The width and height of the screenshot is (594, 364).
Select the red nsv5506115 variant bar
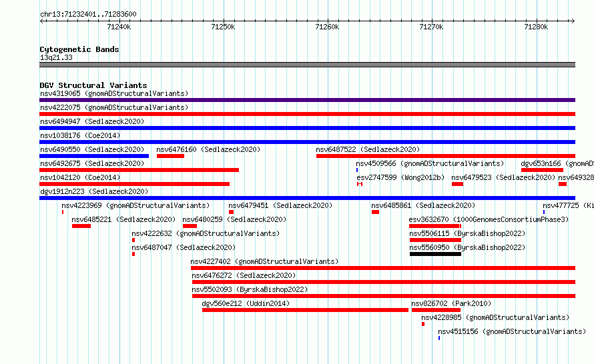pyautogui.click(x=435, y=240)
